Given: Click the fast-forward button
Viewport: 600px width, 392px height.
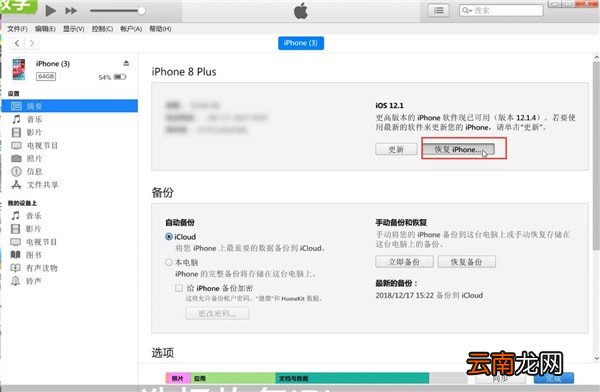Looking at the screenshot, I should 71,11.
